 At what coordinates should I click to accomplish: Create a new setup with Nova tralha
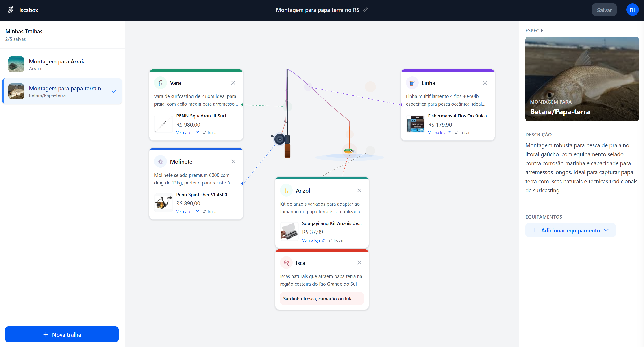62,334
